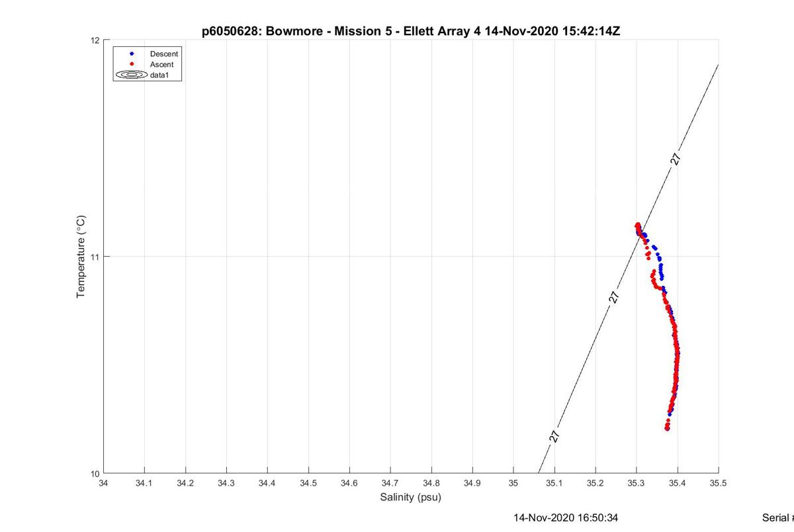Click the x-axis tick label "34.8"
794x532 pixels.
tap(431, 484)
